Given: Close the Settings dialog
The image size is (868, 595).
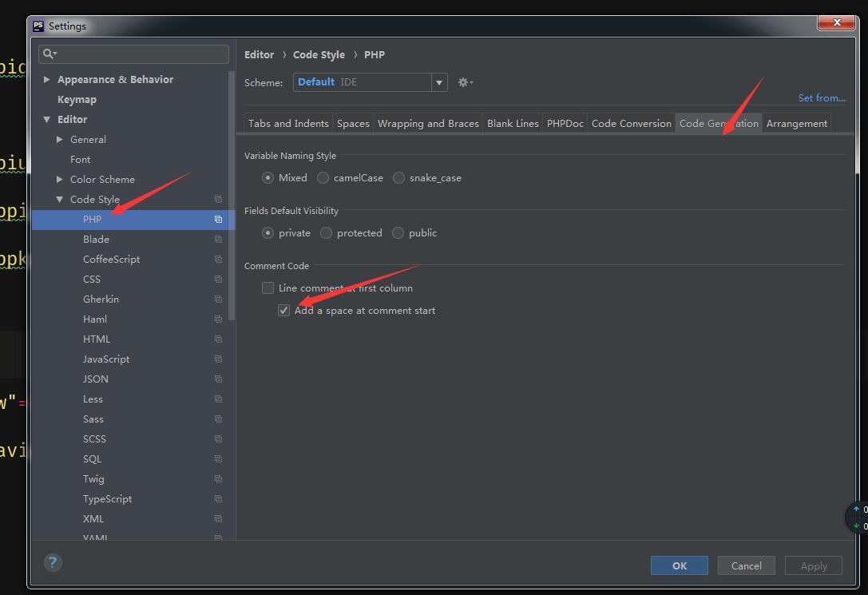Looking at the screenshot, I should click(836, 22).
